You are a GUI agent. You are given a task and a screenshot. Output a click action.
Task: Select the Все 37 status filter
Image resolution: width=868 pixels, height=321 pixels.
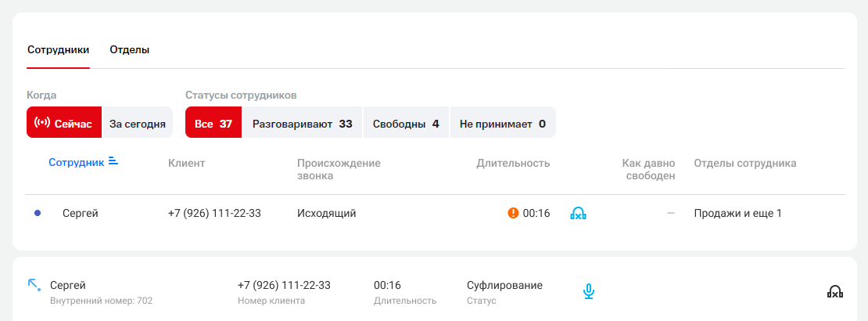pyautogui.click(x=213, y=124)
